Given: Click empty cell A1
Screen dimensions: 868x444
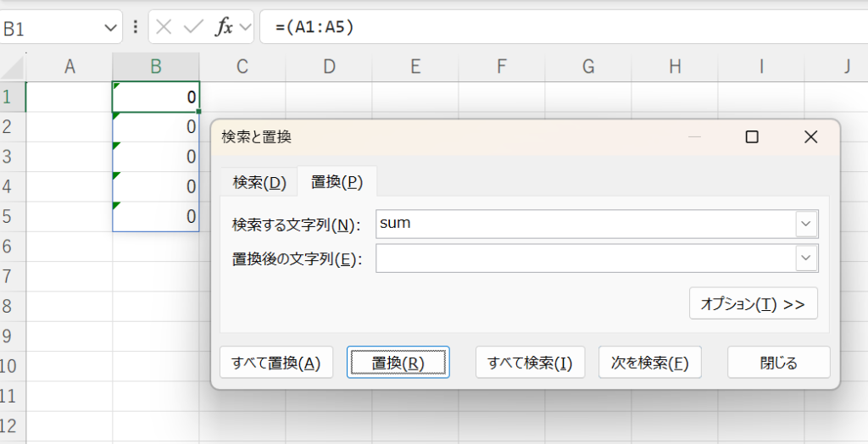Looking at the screenshot, I should [x=70, y=97].
